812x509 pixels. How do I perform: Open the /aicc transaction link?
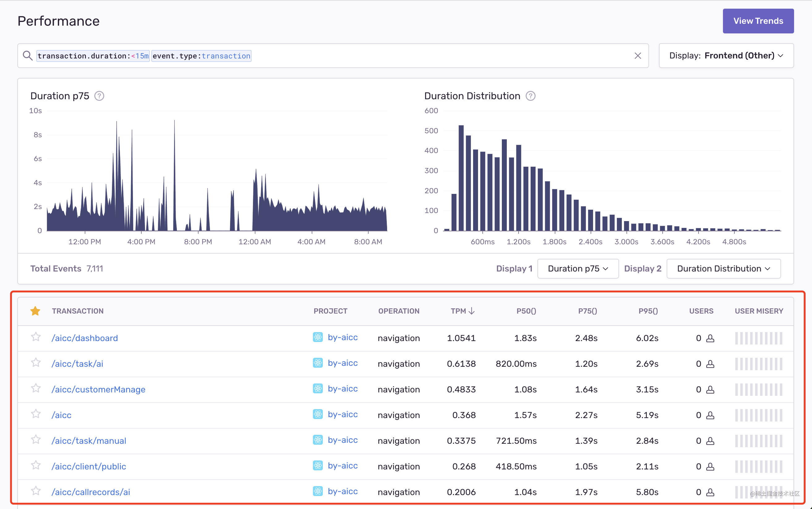61,415
